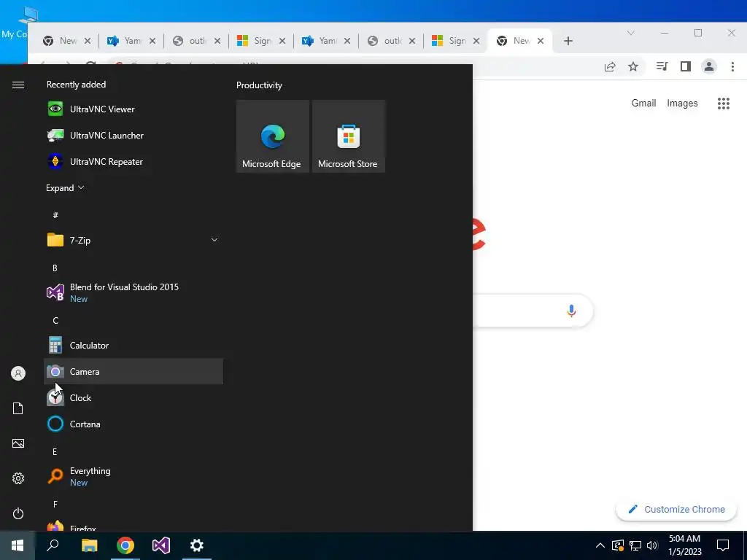
Task: Click the Power button in Start
Action: point(18,513)
